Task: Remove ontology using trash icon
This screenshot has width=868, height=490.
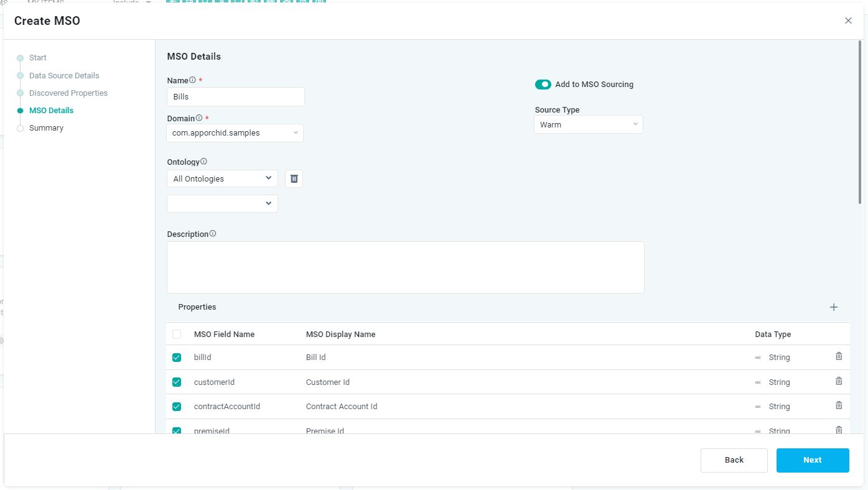Action: [294, 179]
